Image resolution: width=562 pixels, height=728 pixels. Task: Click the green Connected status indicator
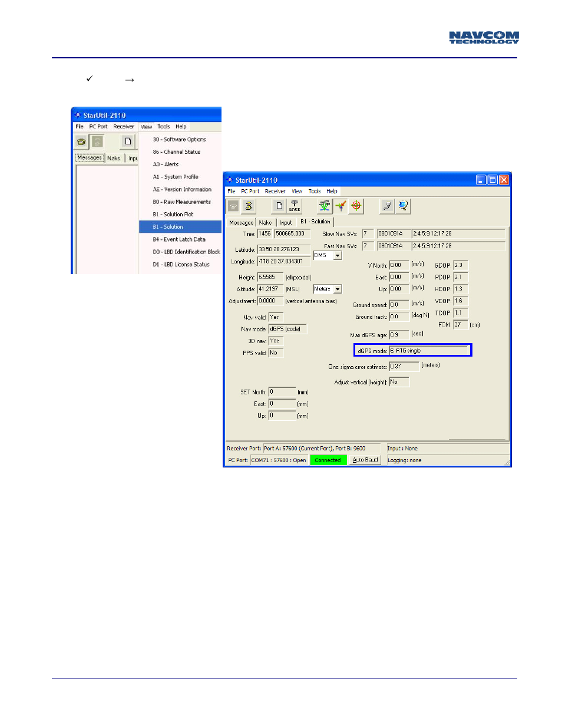(328, 460)
